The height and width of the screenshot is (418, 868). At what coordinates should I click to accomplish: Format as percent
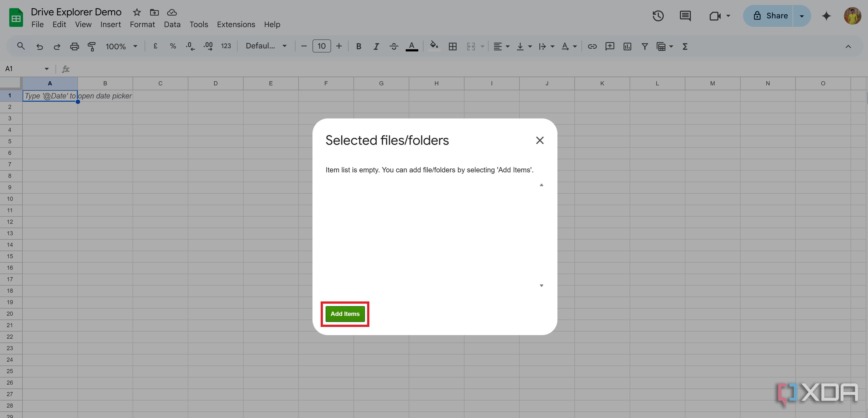pos(173,46)
